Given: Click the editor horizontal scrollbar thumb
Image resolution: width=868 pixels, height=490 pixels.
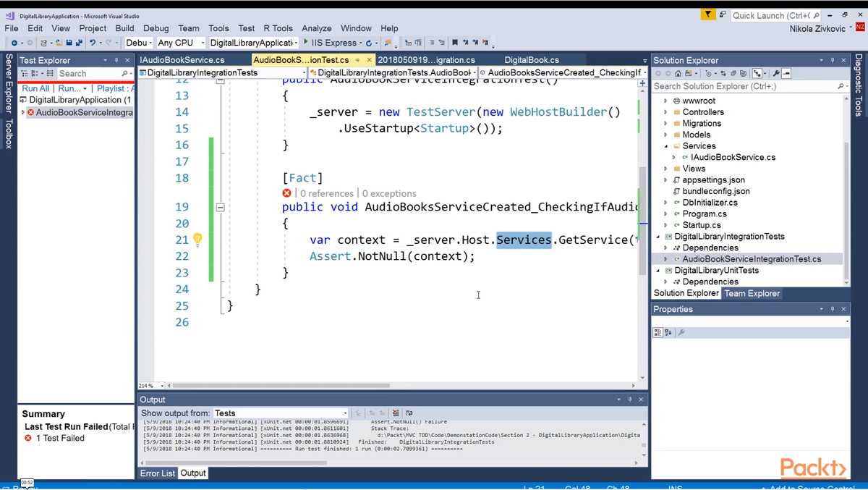Looking at the screenshot, I should 281,386.
